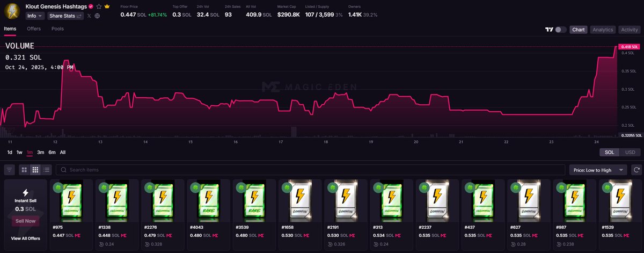
Task: Click the 0.418 SOL price label on chart axis
Action: (630, 47)
